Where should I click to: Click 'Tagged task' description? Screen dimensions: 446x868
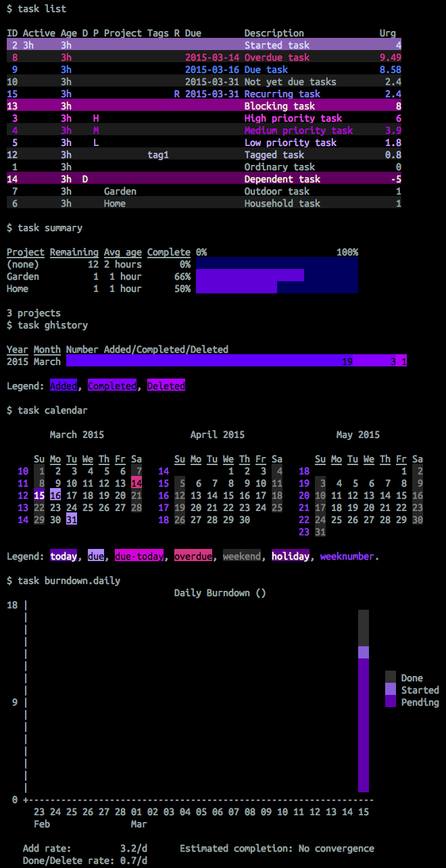tap(274, 155)
